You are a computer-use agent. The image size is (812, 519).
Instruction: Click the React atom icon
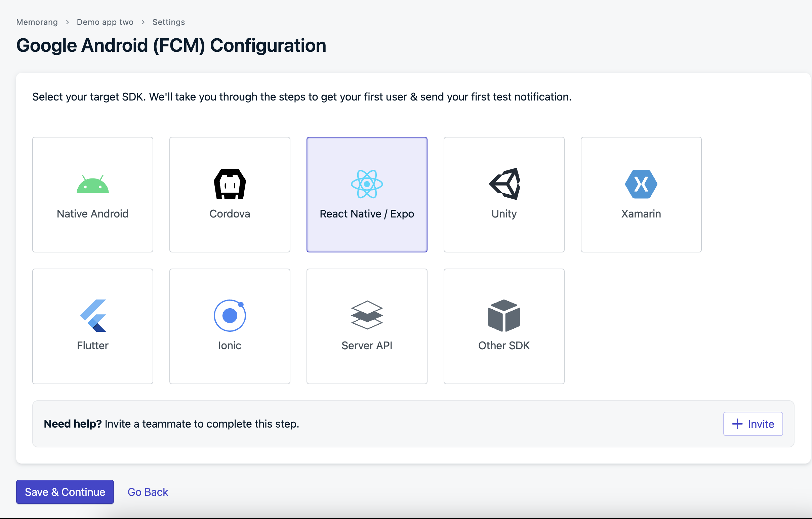click(367, 184)
